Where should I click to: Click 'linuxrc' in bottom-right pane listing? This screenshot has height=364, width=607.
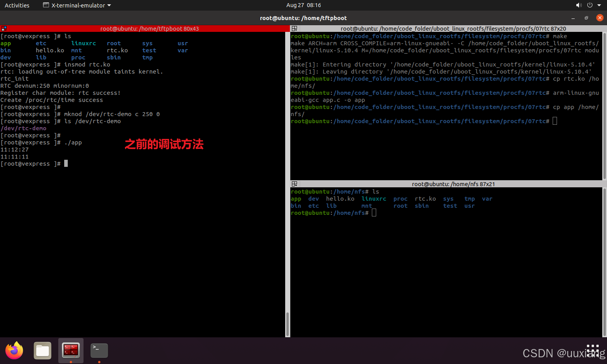(374, 199)
